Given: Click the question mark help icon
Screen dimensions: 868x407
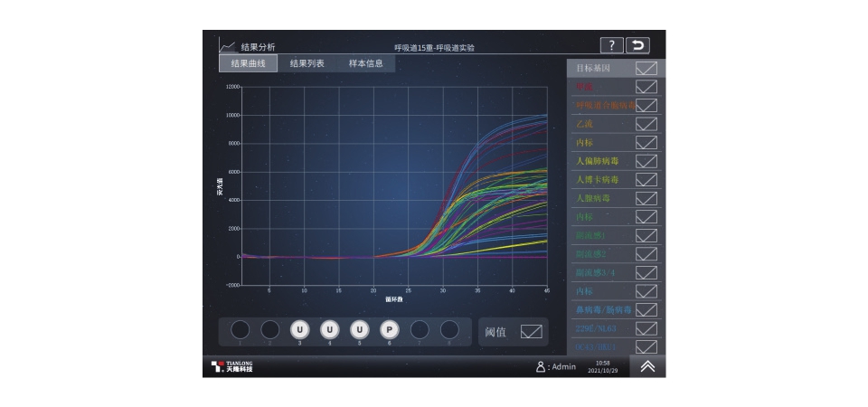Looking at the screenshot, I should pos(611,45).
